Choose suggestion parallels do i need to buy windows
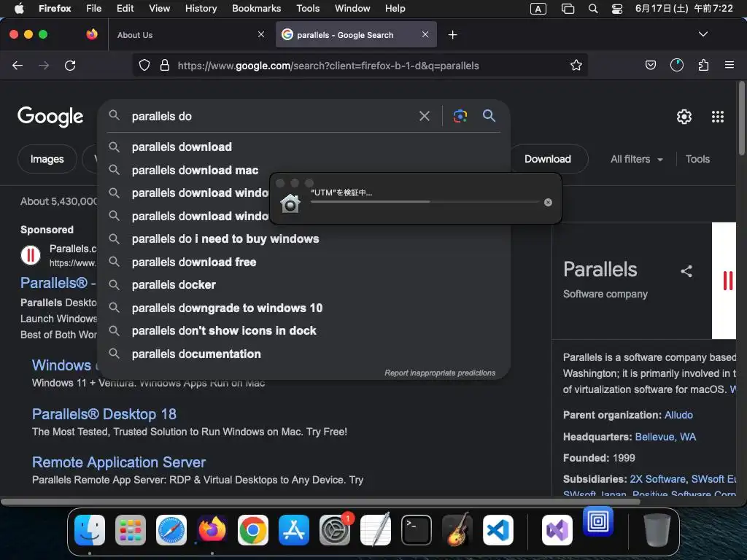Screen dimensions: 747x560 [303, 239]
